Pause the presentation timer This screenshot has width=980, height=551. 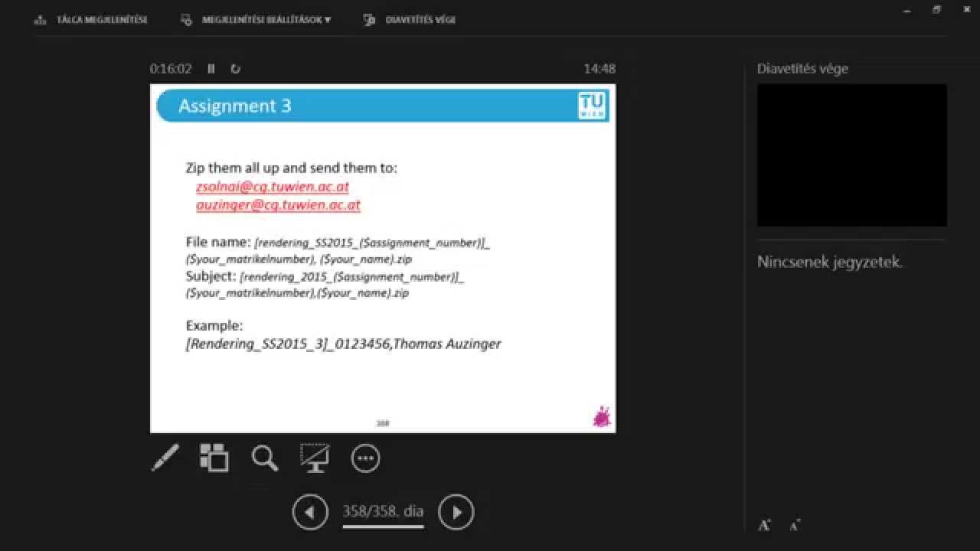point(211,69)
